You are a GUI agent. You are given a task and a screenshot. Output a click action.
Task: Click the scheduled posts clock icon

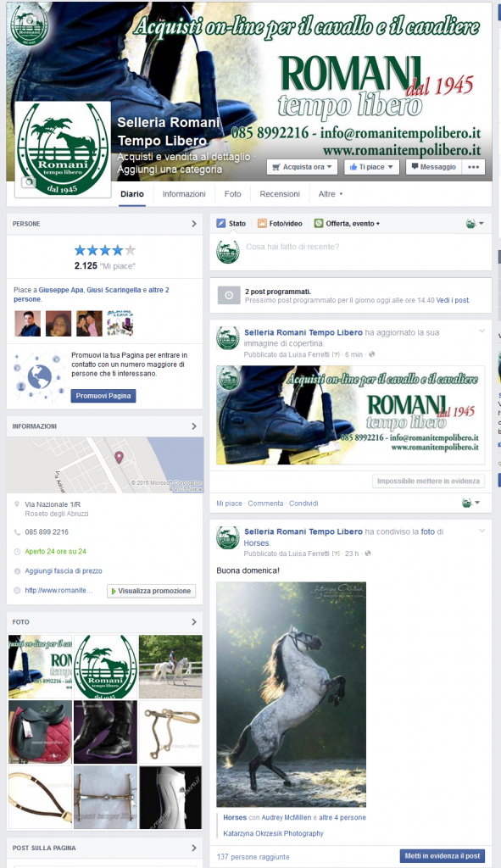[229, 296]
